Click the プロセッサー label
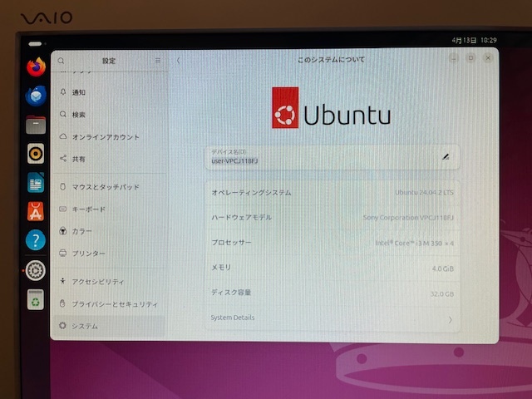 pyautogui.click(x=231, y=243)
